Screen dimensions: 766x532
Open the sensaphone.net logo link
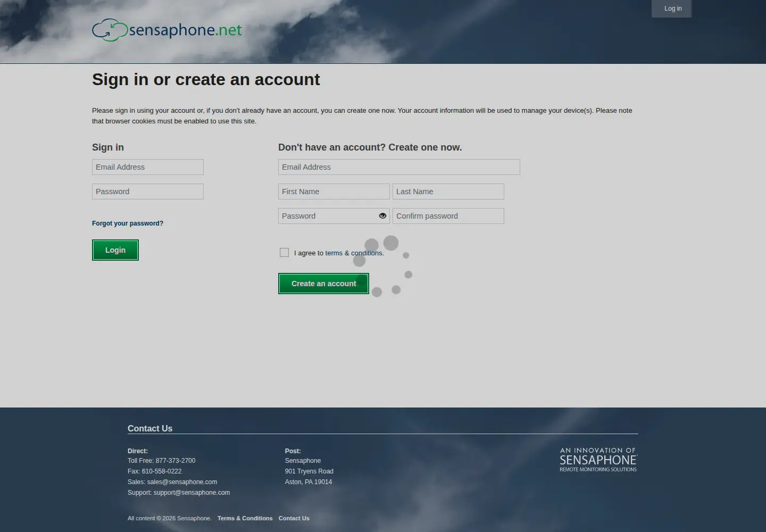pos(167,30)
